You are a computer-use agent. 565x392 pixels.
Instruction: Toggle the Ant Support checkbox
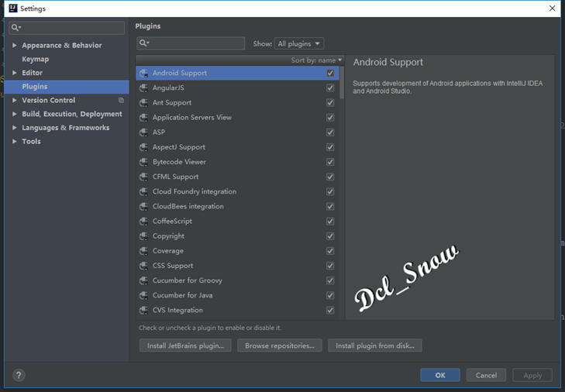[330, 103]
